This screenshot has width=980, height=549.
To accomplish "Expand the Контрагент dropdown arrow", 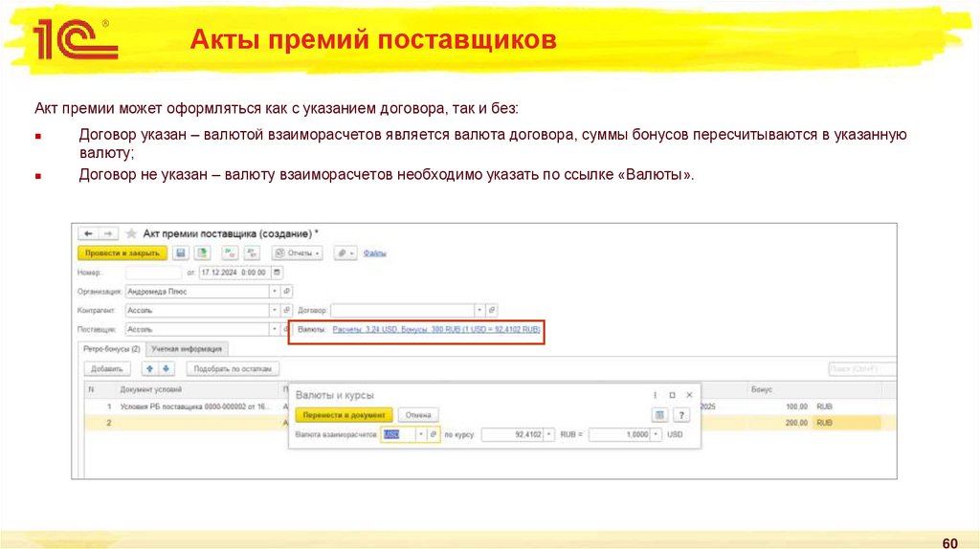I will coord(275,310).
